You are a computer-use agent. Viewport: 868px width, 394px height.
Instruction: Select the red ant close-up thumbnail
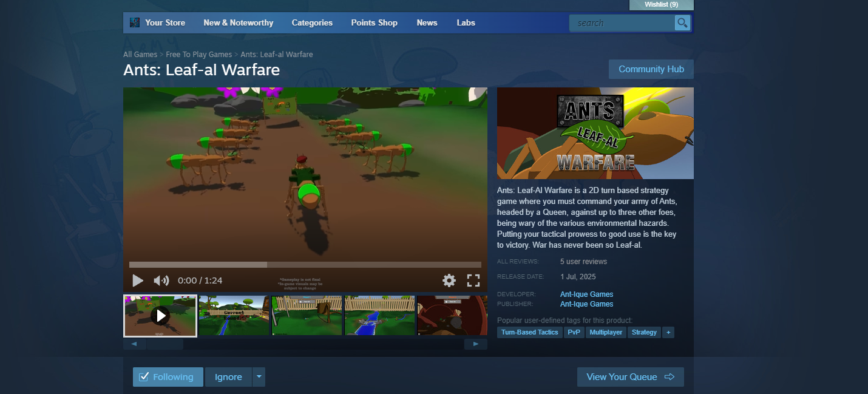452,316
